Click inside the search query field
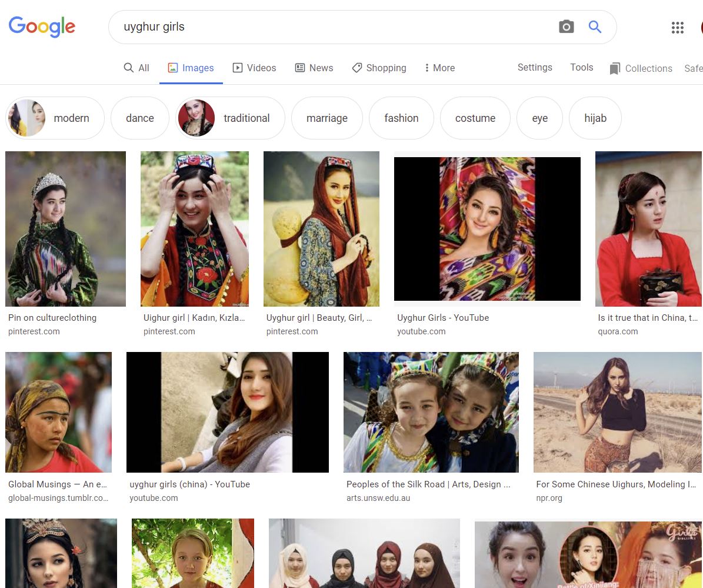The image size is (703, 588). coord(329,27)
